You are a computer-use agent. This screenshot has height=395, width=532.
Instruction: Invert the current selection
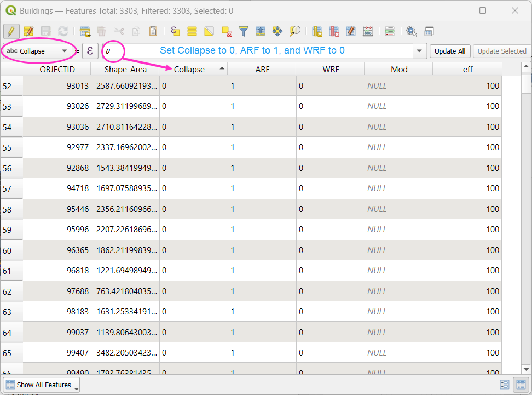[x=209, y=31]
